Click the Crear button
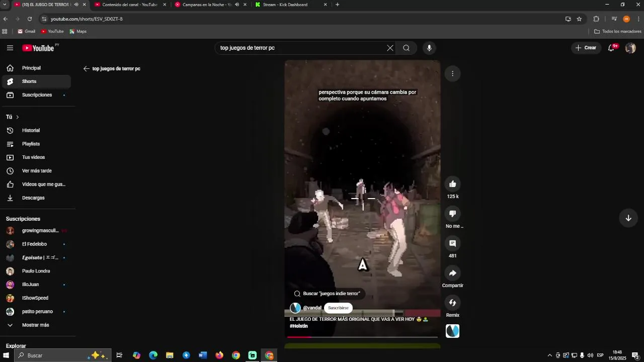Image resolution: width=644 pixels, height=362 pixels. tap(586, 48)
